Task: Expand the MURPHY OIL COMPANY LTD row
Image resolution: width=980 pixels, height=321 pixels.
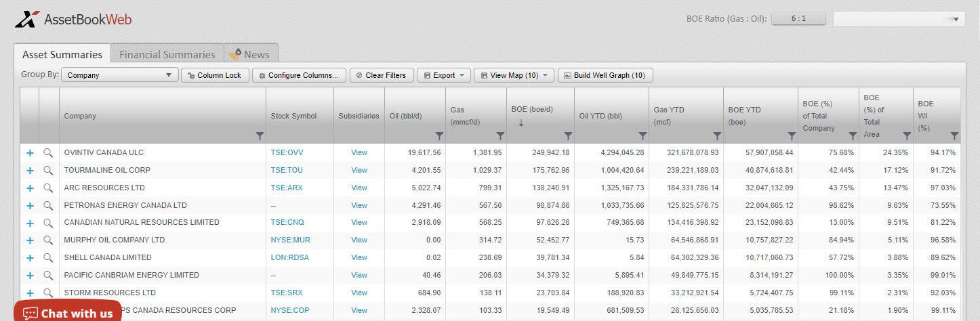Action: [x=30, y=240]
